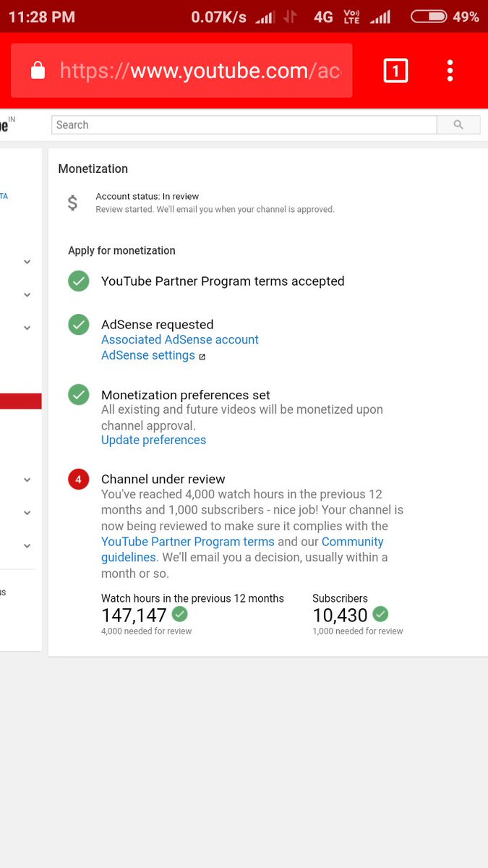Click the red step 4 circle icon

click(x=79, y=479)
